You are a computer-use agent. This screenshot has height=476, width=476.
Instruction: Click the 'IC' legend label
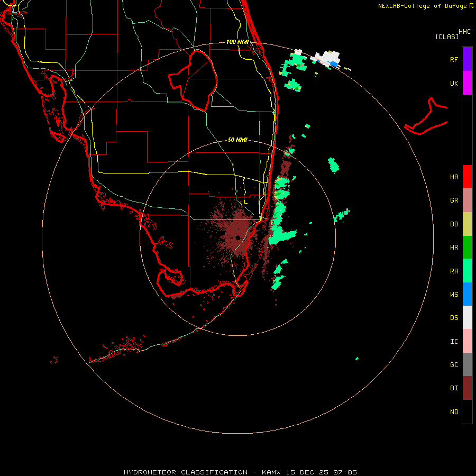click(x=454, y=342)
